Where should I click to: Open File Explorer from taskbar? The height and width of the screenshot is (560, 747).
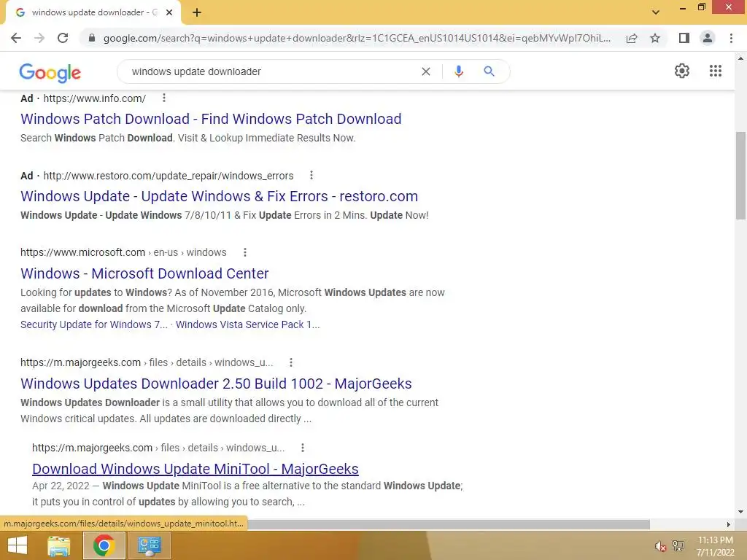click(59, 545)
